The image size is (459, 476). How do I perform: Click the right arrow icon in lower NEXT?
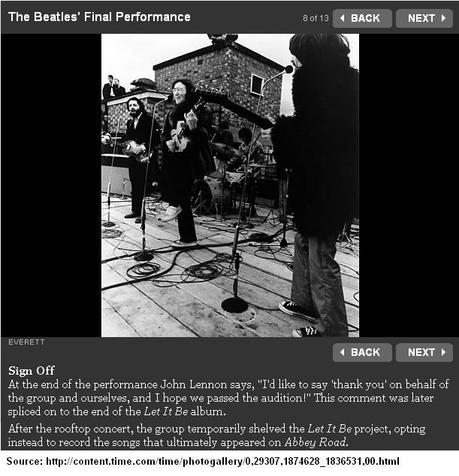(443, 352)
